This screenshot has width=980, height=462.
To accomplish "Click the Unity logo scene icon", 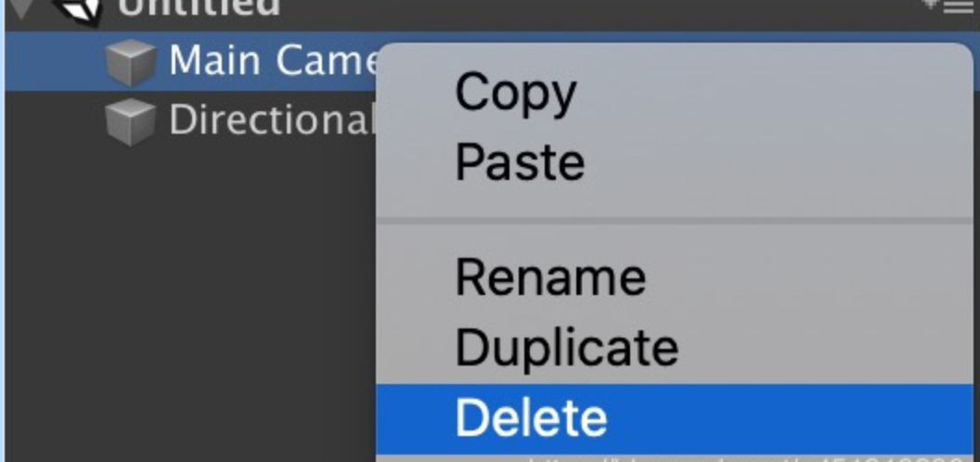I will (78, 9).
